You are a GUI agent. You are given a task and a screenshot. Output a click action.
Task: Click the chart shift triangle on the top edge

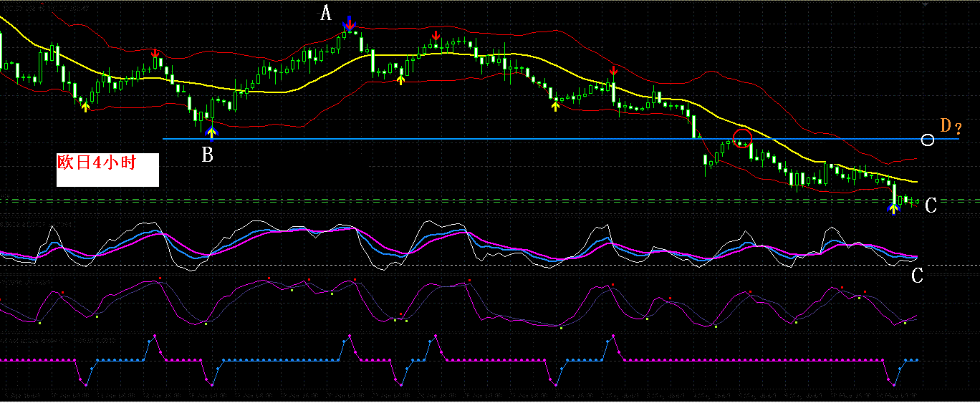(923, 4)
